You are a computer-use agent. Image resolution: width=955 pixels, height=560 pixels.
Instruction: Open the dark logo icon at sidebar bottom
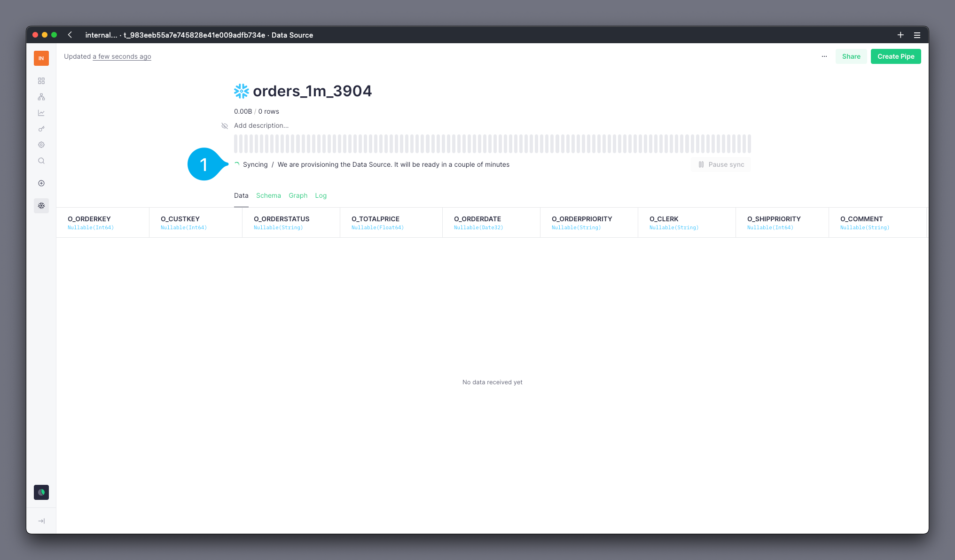pos(41,492)
